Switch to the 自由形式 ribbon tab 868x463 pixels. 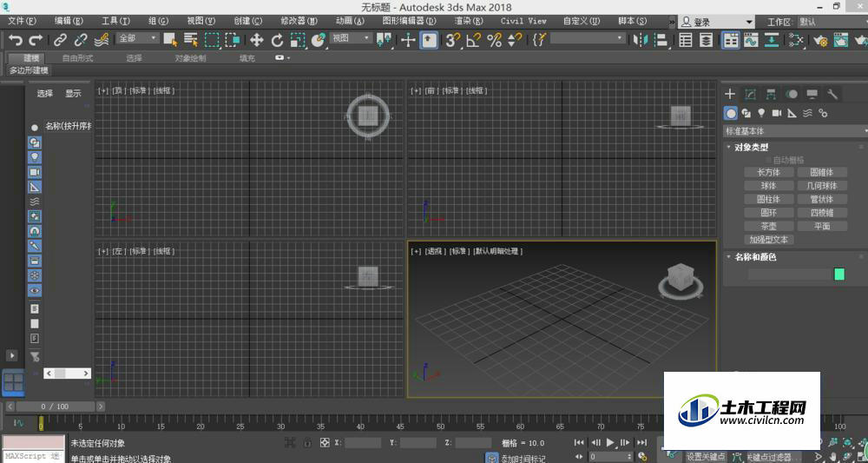click(77, 58)
